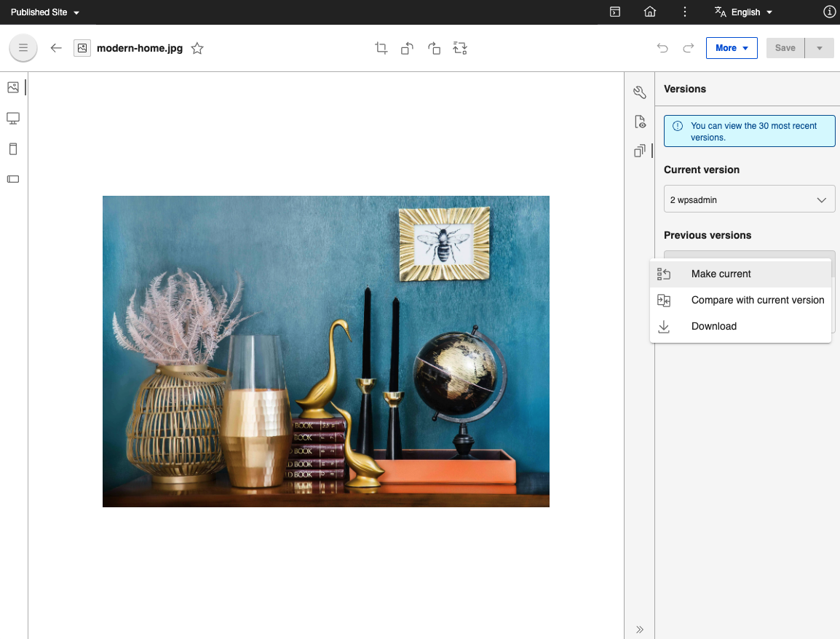Click the resize image toolbar icon
The height and width of the screenshot is (639, 840).
(460, 48)
